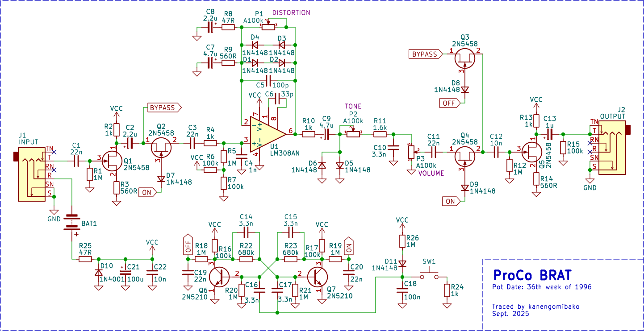This screenshot has width=644, height=331.
Task: Click the D11 1N4148 diode symbol
Action: pyautogui.click(x=402, y=264)
